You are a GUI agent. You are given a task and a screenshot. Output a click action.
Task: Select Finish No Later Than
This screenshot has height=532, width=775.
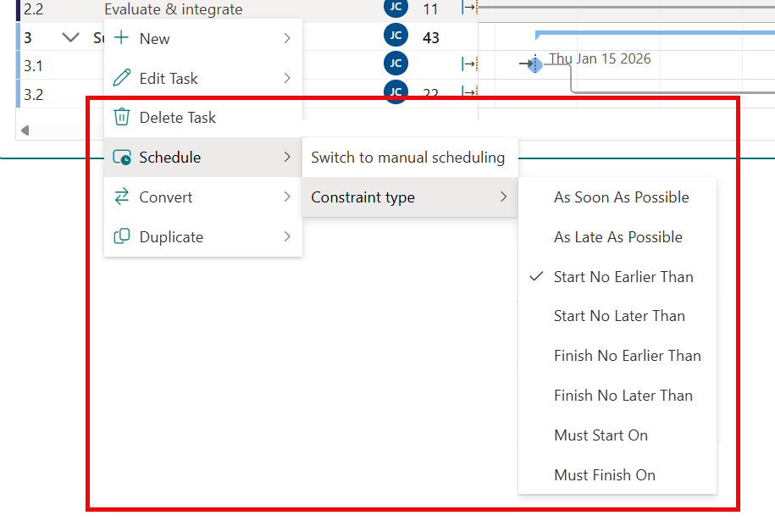point(623,395)
